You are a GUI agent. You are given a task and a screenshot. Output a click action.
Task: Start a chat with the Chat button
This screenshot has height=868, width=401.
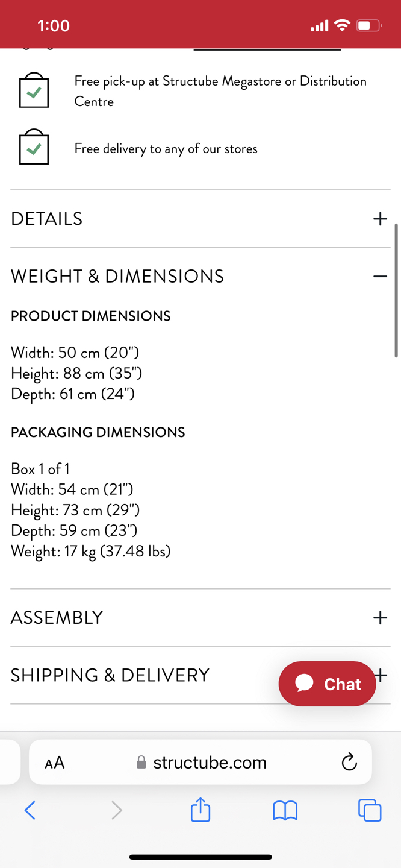pyautogui.click(x=327, y=684)
